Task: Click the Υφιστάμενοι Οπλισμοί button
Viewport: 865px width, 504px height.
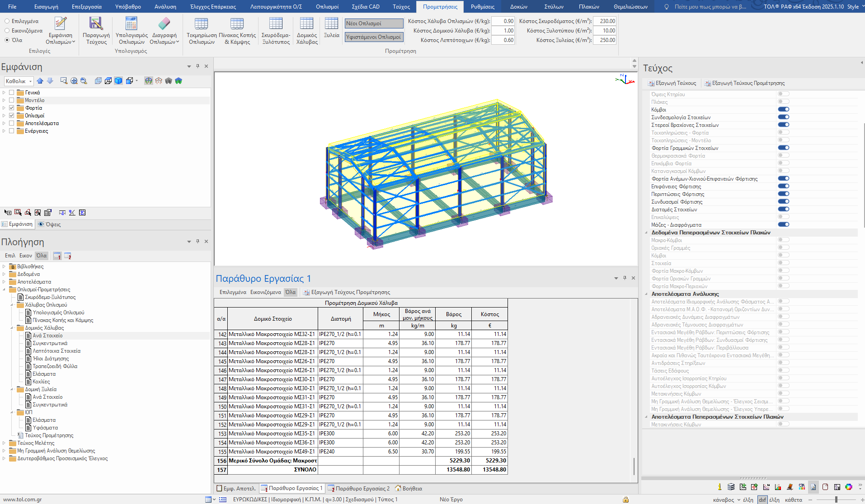Action: click(374, 37)
